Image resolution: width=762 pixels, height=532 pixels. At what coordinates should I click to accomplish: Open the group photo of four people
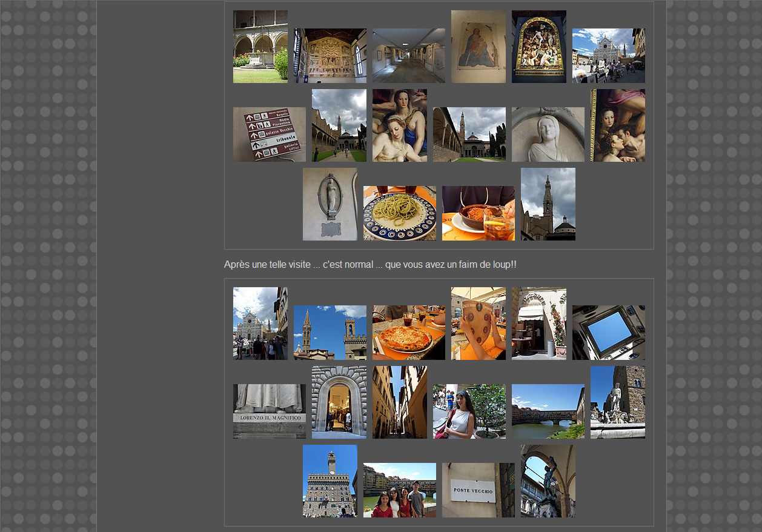[399, 490]
